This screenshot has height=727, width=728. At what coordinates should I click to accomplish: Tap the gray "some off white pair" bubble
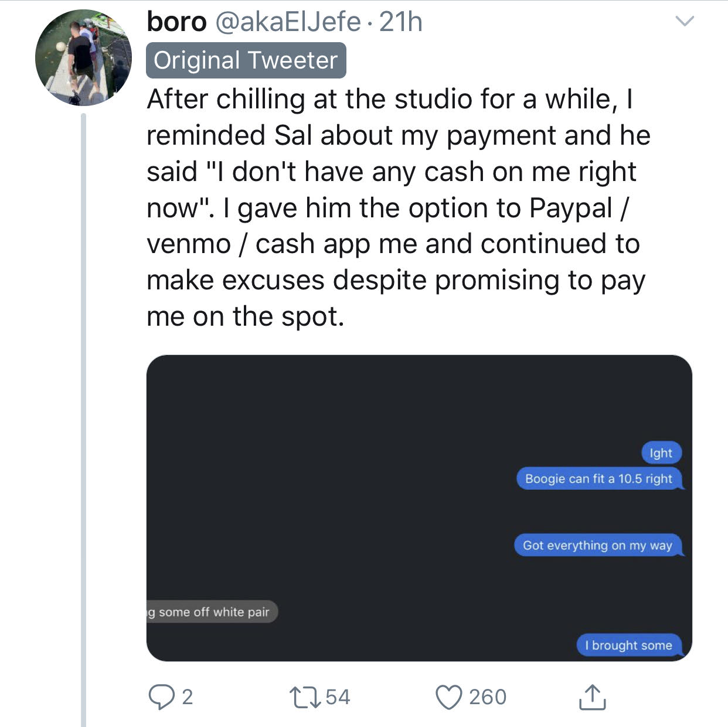pos(212,612)
